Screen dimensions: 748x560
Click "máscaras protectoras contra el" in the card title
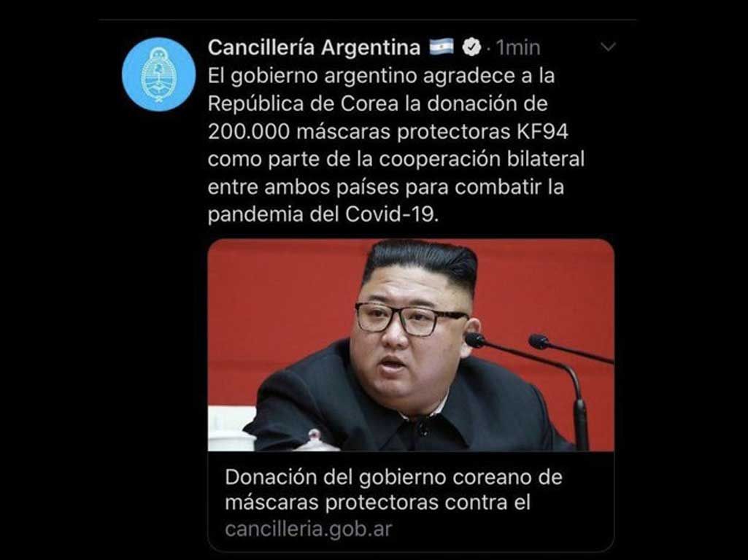click(377, 503)
